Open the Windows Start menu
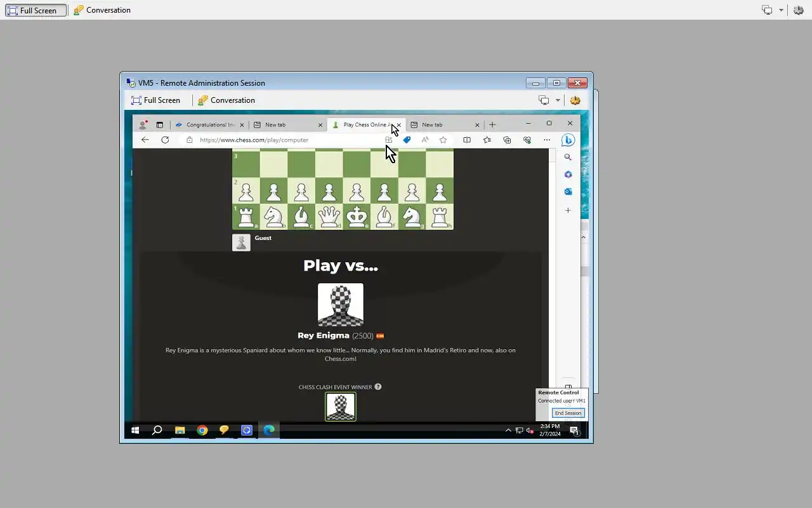Screen dimensions: 812x508 point(135,430)
